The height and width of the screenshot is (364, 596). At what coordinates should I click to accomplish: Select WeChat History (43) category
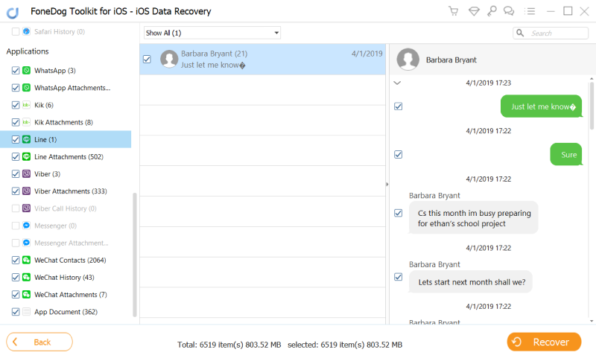(64, 278)
